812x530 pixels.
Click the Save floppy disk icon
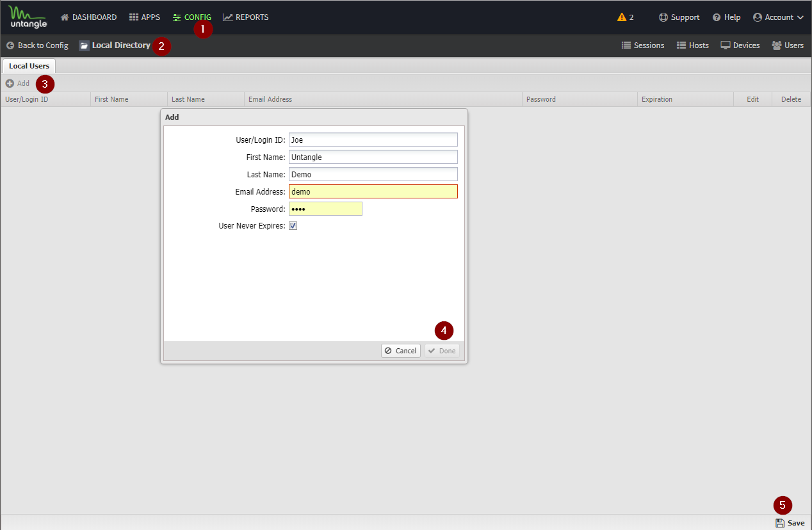point(780,523)
